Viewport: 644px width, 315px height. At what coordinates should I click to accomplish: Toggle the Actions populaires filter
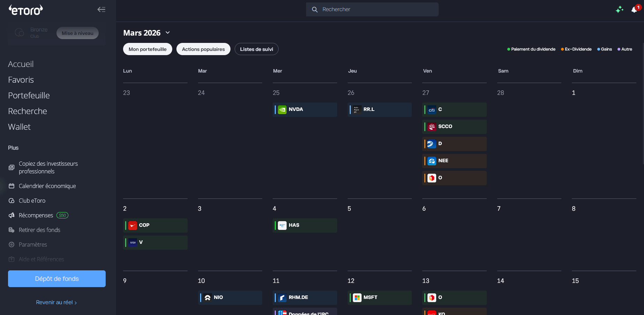point(203,49)
